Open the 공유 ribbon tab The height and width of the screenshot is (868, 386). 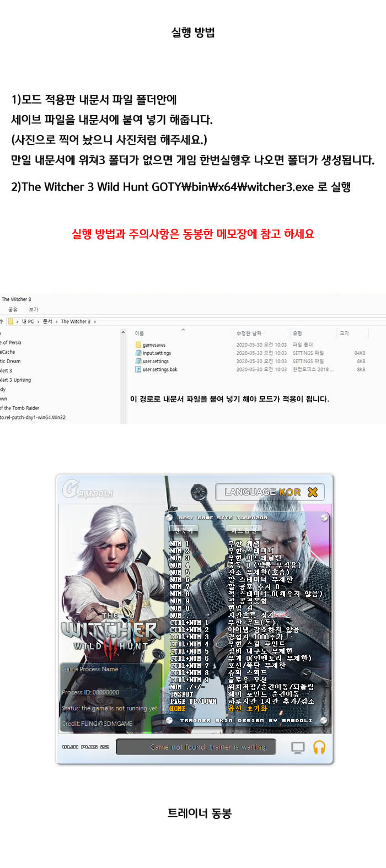tap(13, 310)
